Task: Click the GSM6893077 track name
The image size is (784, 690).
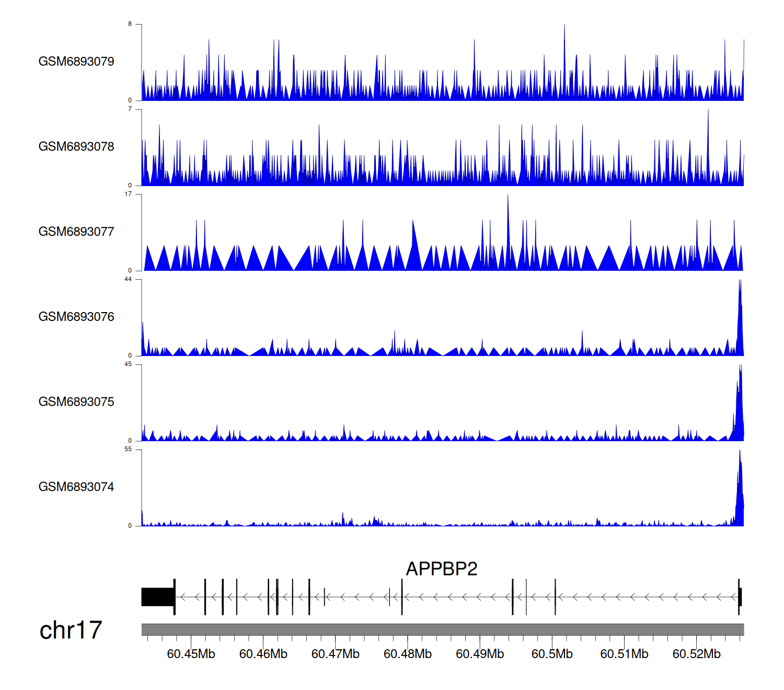Action: pyautogui.click(x=76, y=232)
